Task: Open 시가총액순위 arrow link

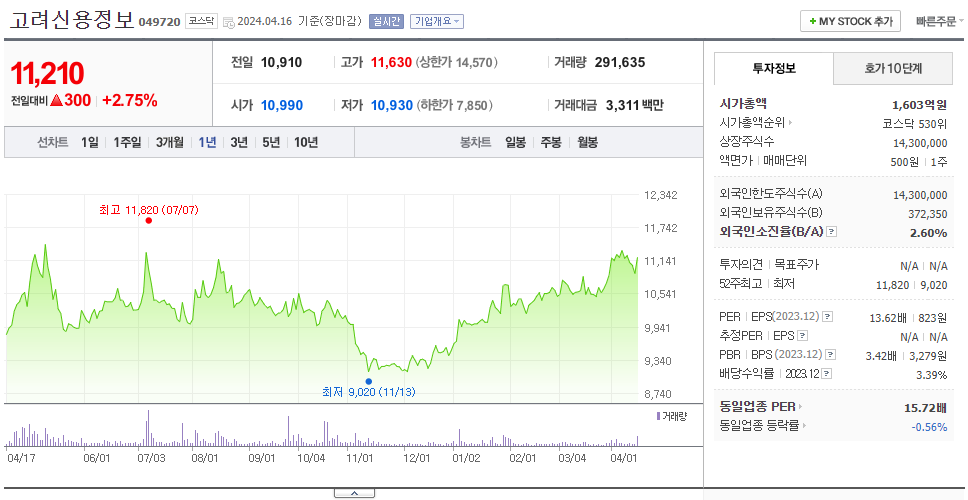Action: pos(790,123)
